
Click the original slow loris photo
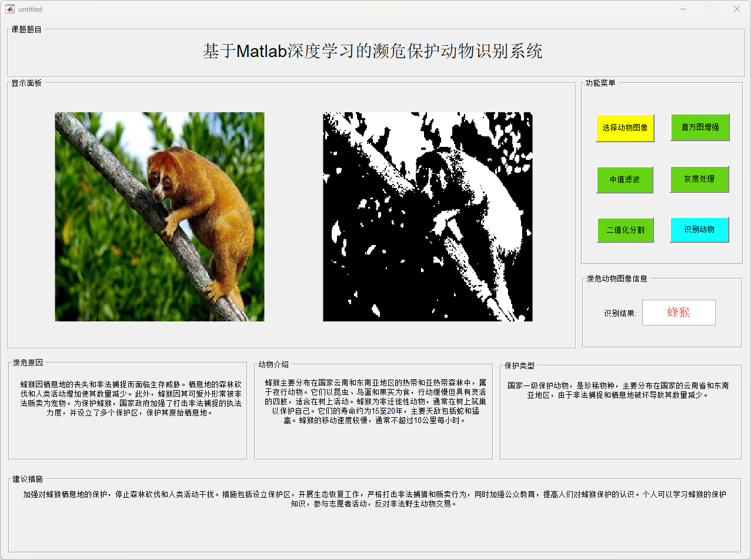coord(159,217)
